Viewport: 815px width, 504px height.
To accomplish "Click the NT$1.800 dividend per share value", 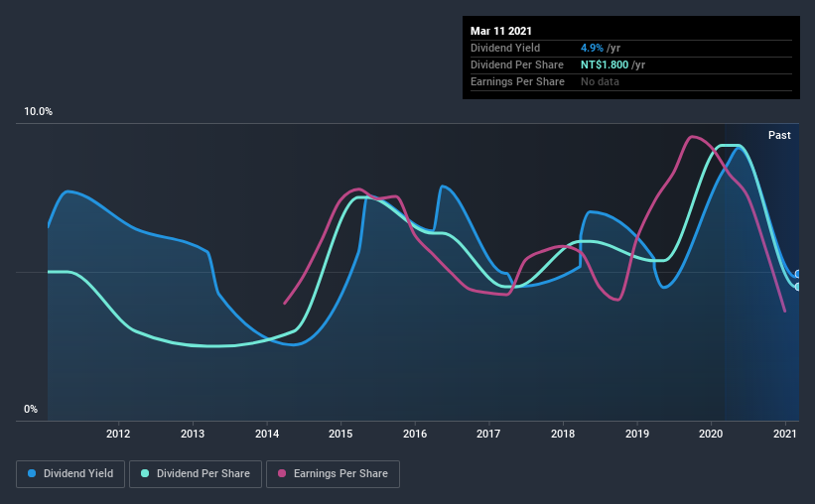I will tap(605, 64).
